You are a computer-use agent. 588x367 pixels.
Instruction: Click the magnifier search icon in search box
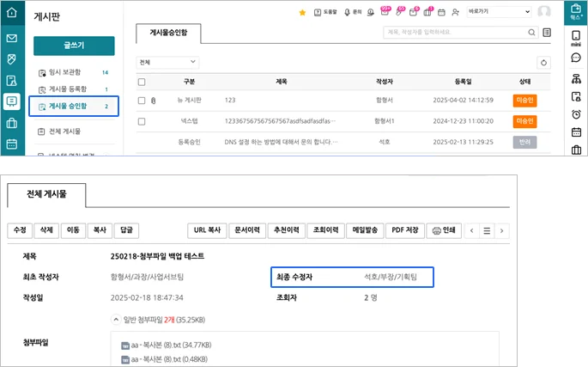pyautogui.click(x=532, y=32)
